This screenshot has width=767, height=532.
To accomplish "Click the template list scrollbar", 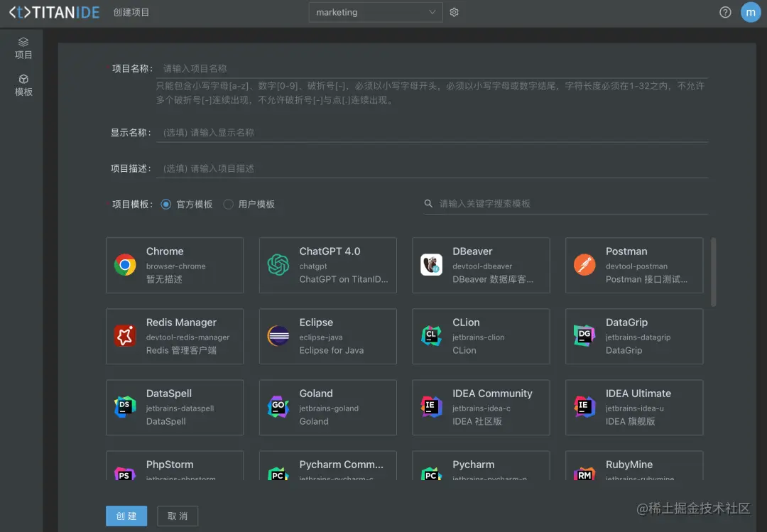I will (714, 271).
